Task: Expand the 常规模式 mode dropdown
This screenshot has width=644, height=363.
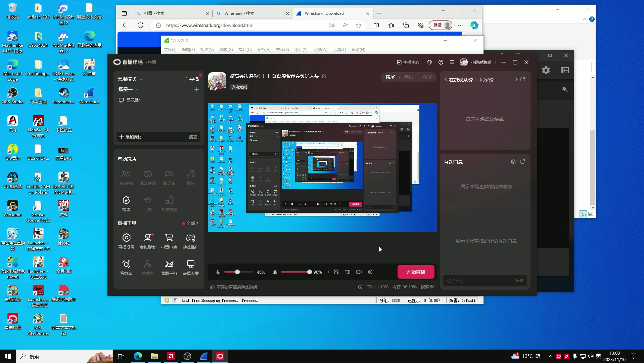Action: tap(130, 79)
